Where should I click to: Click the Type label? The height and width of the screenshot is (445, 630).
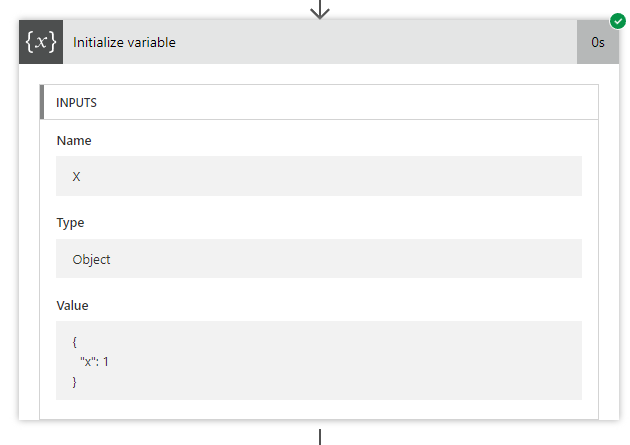coord(71,223)
